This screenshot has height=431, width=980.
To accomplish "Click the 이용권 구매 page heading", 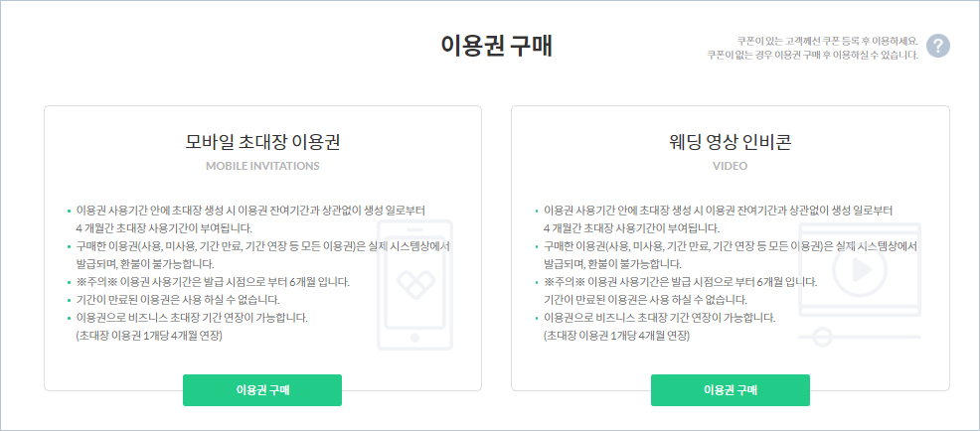I will point(497,47).
